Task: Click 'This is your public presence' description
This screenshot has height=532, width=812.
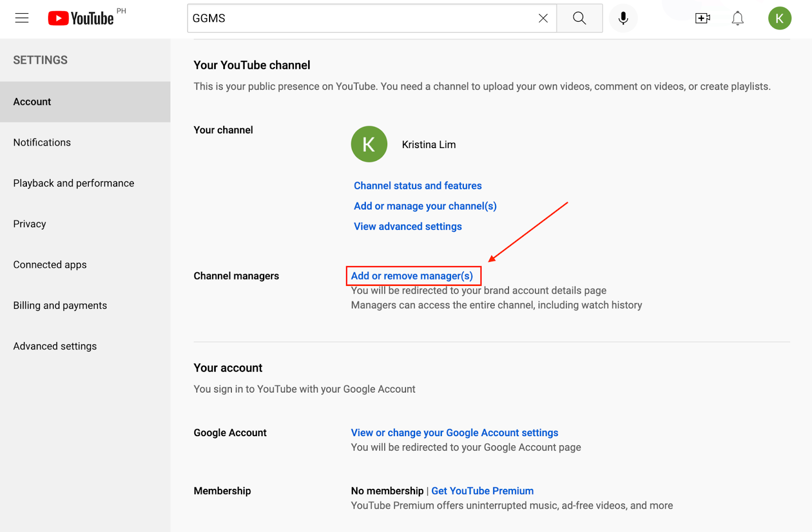Action: (x=482, y=86)
